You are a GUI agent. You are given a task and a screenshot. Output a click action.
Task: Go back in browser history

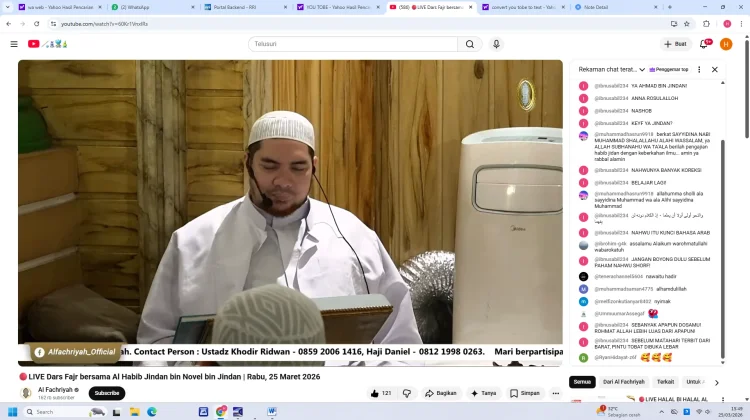tap(9, 23)
